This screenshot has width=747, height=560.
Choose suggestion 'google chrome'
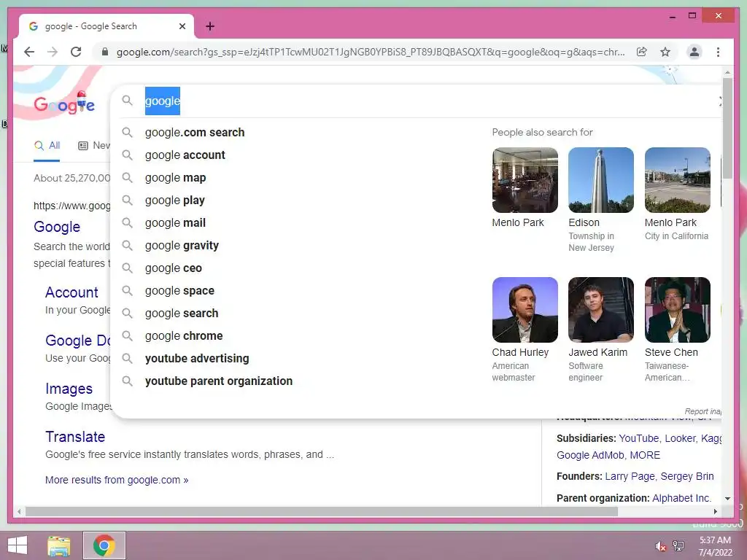[184, 335]
